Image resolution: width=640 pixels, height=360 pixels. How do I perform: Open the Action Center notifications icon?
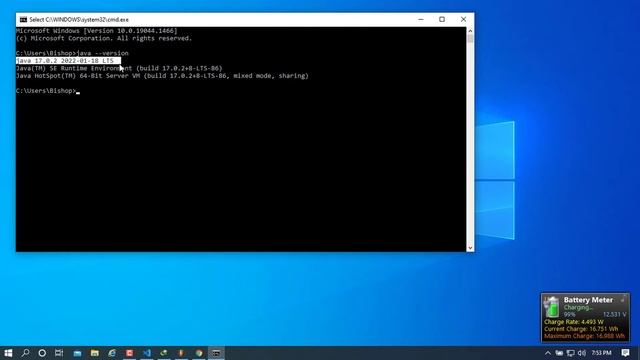[625, 353]
